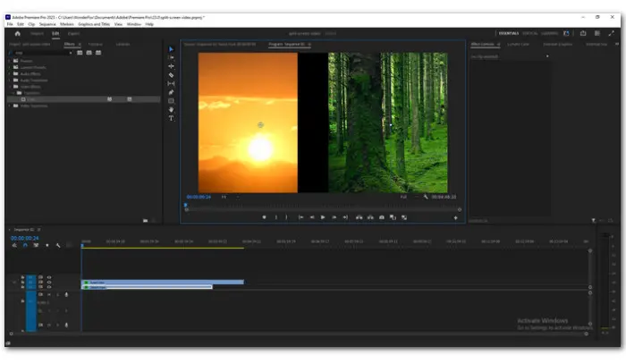Image resolution: width=626 pixels, height=364 pixels.
Task: Open timeline display settings wrench
Action: (x=58, y=245)
